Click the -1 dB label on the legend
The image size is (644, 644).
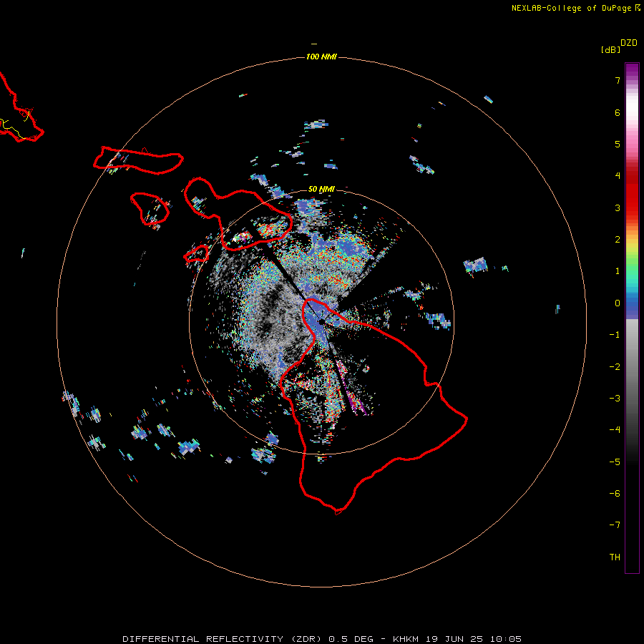pos(615,335)
